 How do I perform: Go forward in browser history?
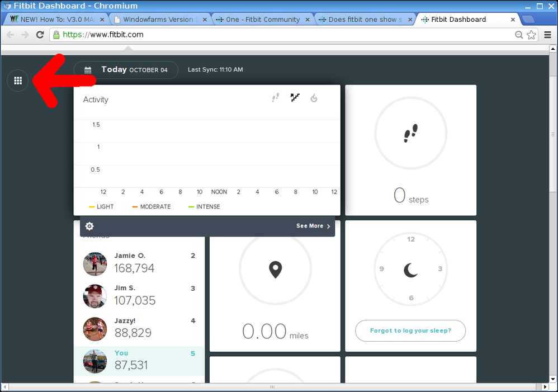point(25,35)
